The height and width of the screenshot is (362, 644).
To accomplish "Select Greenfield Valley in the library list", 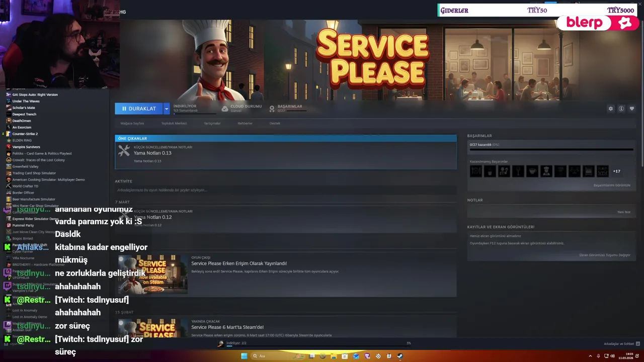I will [x=25, y=166].
